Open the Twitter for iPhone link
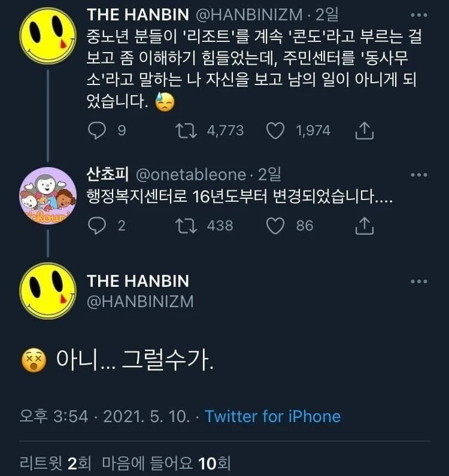 point(272,417)
